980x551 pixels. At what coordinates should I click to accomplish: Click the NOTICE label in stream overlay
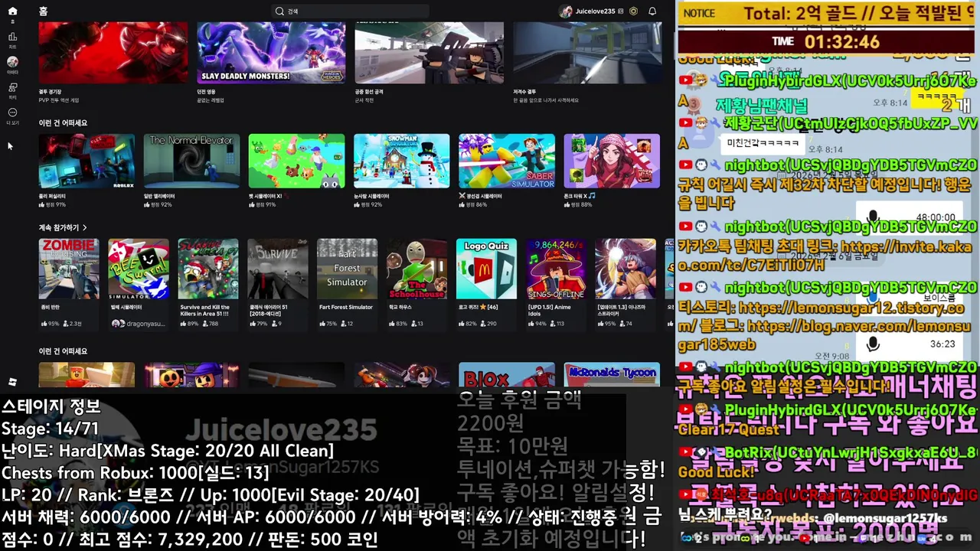[x=699, y=13]
